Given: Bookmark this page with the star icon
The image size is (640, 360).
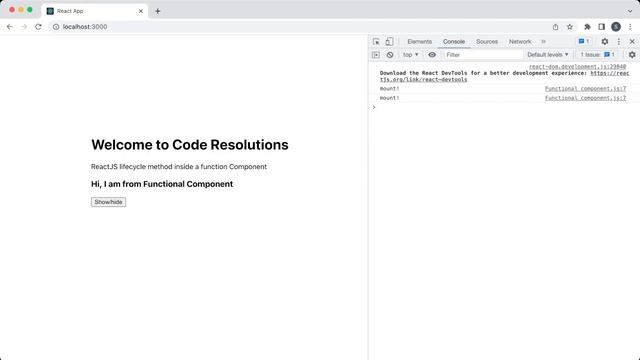Looking at the screenshot, I should [x=570, y=27].
